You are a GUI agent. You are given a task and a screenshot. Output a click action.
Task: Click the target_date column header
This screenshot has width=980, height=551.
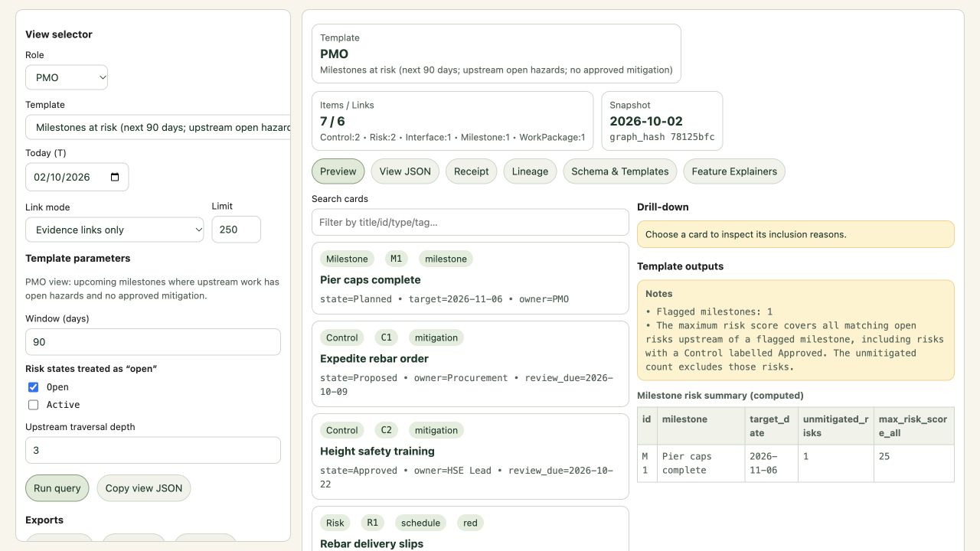[771, 426]
